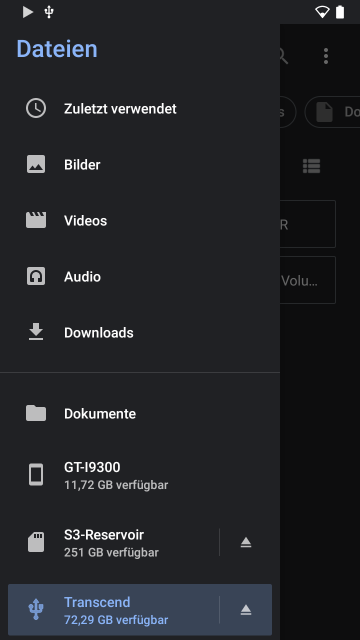The width and height of the screenshot is (360, 640).
Task: Open the Videos category
Action: point(140,220)
